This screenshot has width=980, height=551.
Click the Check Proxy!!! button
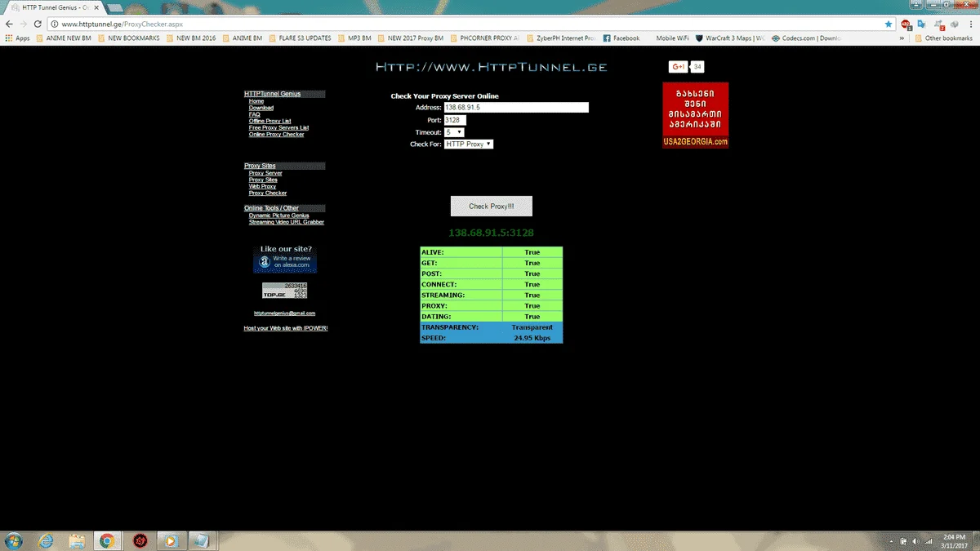click(492, 206)
